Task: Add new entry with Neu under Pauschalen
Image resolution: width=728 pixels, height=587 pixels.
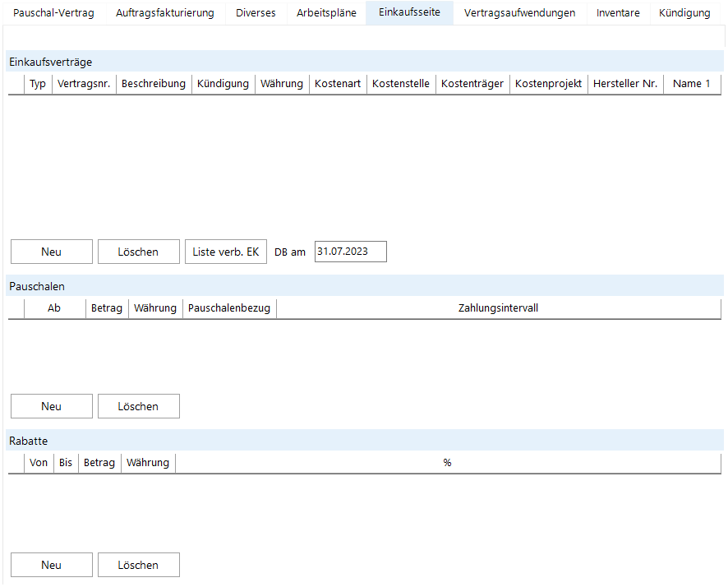Action: coord(52,407)
